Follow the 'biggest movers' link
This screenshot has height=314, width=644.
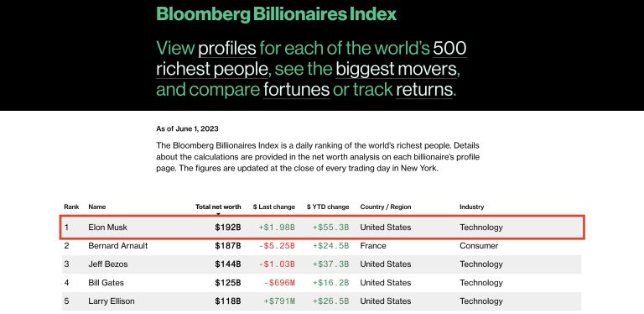pos(397,69)
